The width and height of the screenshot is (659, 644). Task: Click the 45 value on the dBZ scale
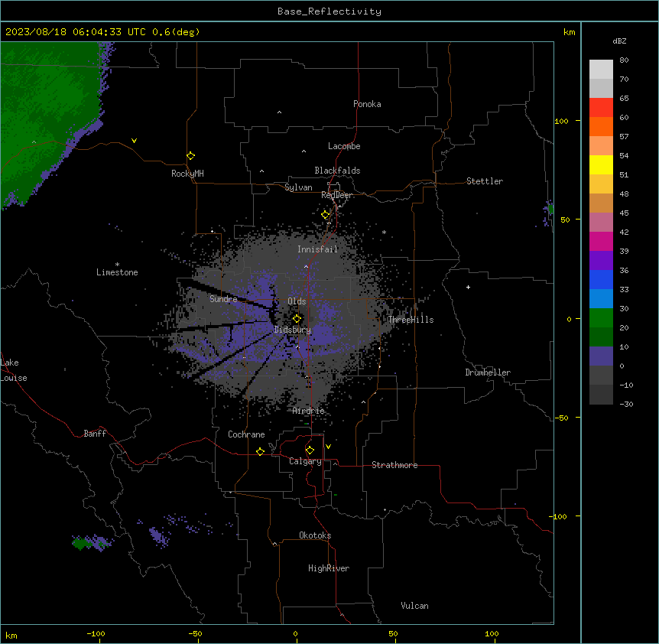[x=624, y=213]
